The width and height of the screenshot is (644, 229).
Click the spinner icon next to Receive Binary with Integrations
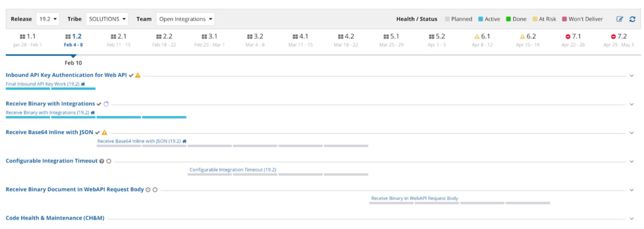click(106, 104)
